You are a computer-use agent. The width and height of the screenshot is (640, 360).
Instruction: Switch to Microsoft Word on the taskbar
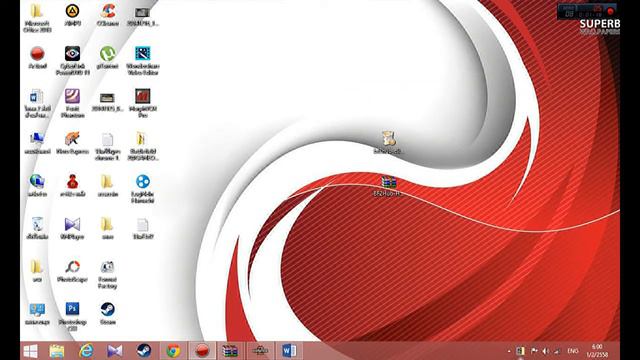tap(289, 351)
